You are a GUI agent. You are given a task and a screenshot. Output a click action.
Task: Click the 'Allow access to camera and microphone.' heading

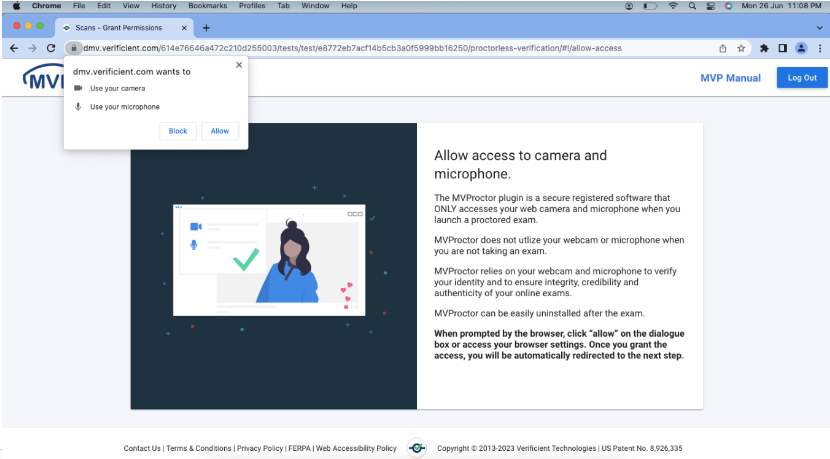point(520,165)
